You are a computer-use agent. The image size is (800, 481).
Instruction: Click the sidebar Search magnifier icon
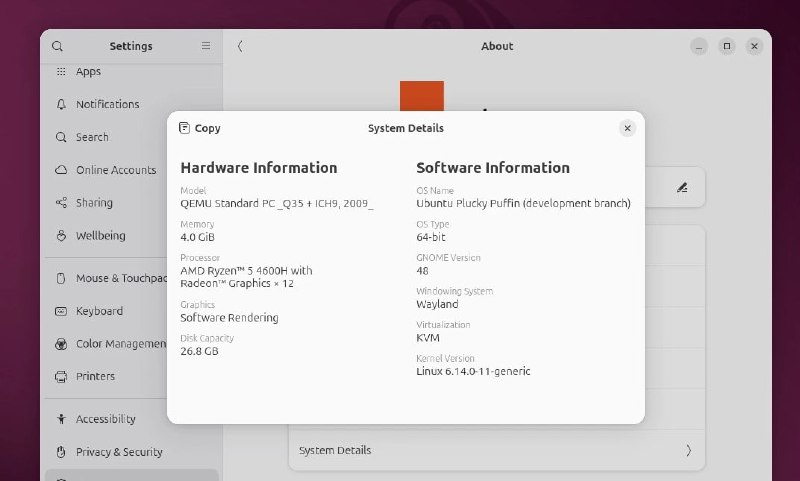click(61, 137)
